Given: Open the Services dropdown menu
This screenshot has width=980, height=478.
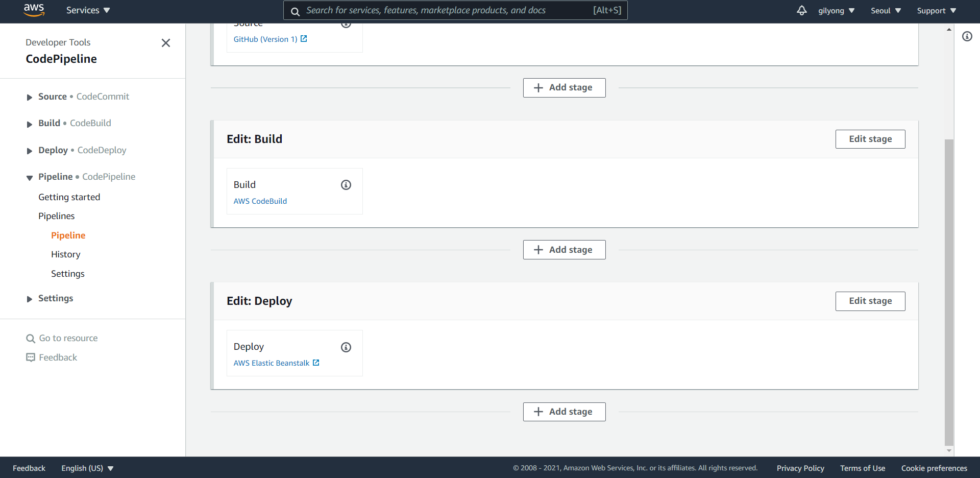Looking at the screenshot, I should coord(88,10).
